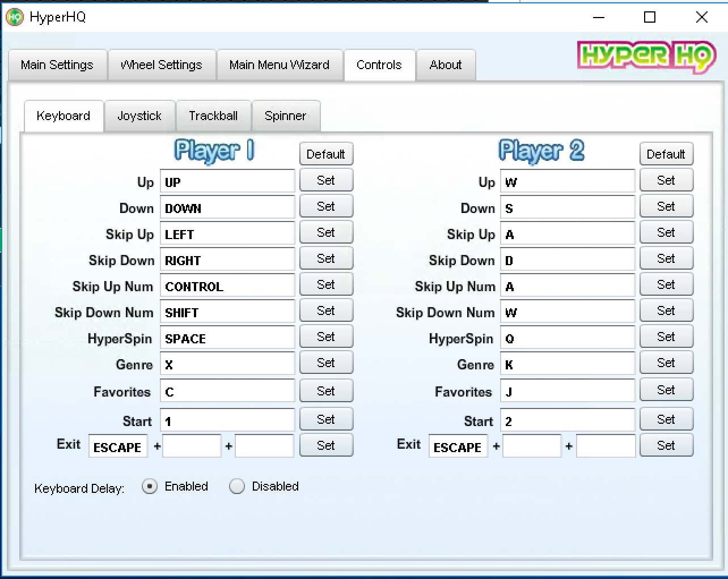Screen dimensions: 728x579
Task: Set Player 2 Start key
Action: tap(666, 419)
